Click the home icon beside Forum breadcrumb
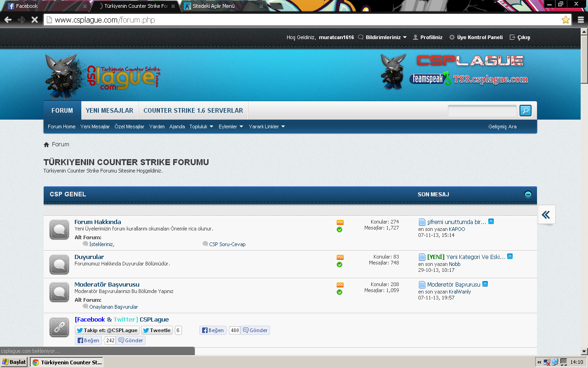This screenshot has width=588, height=368. coord(46,144)
